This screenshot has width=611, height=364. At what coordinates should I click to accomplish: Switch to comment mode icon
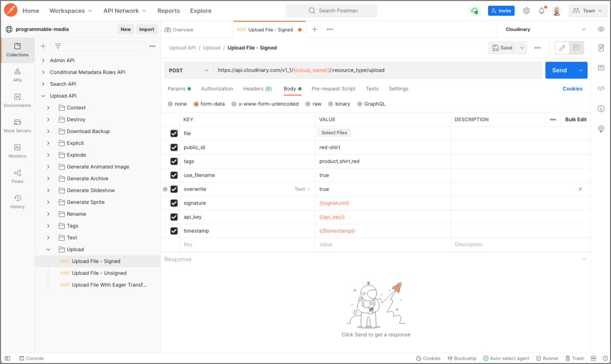tap(576, 48)
